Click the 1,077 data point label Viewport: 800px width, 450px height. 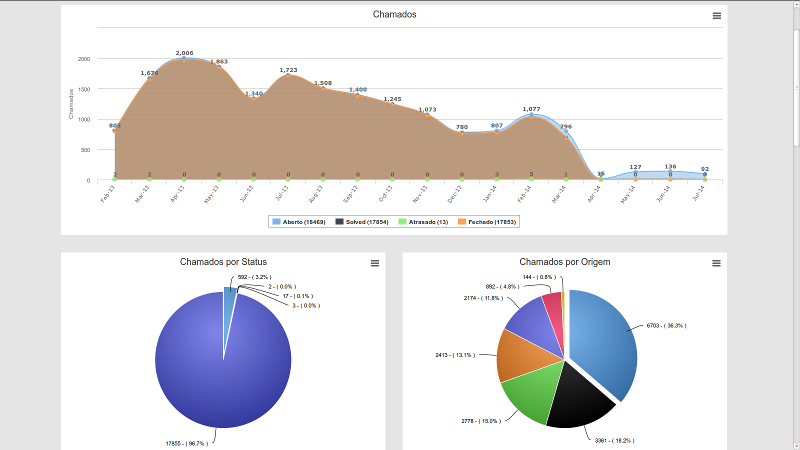(531, 109)
